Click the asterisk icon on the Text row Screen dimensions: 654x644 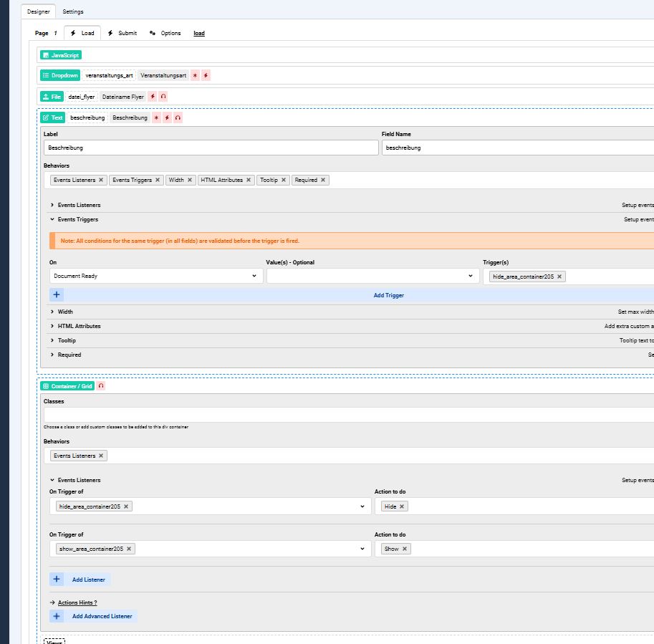point(156,117)
